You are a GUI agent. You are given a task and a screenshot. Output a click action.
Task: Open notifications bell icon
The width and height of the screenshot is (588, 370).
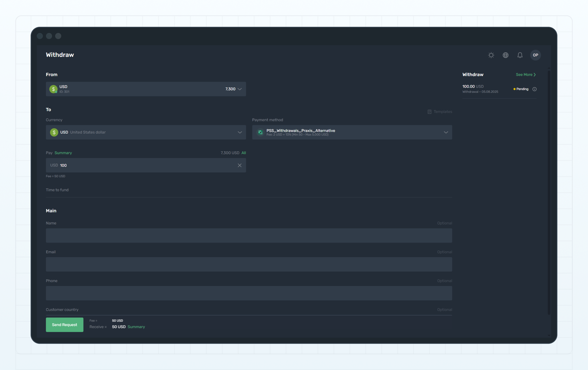pos(520,55)
